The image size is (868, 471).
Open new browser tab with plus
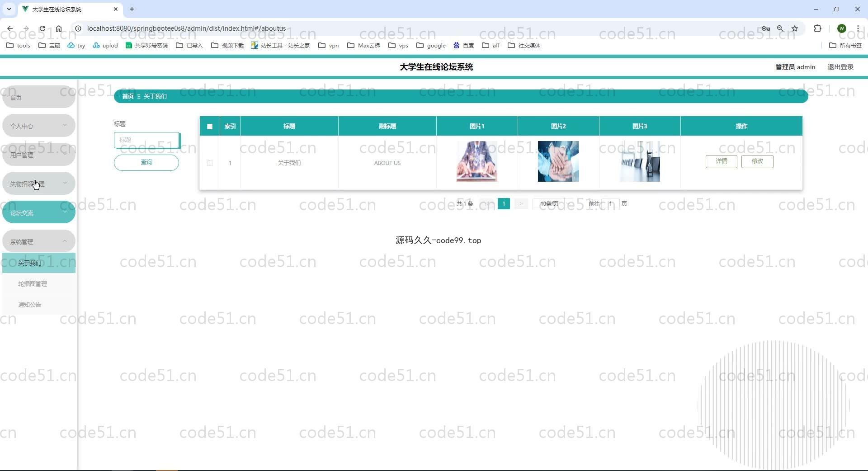point(132,9)
